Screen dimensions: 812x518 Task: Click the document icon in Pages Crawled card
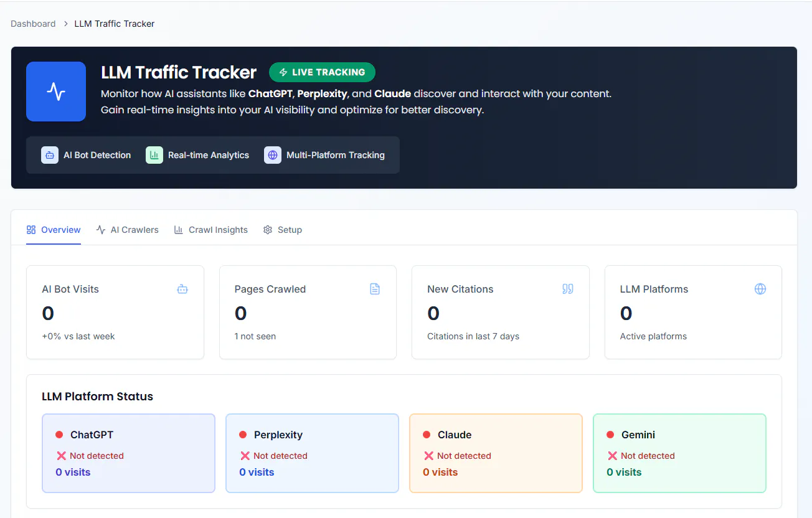click(375, 289)
